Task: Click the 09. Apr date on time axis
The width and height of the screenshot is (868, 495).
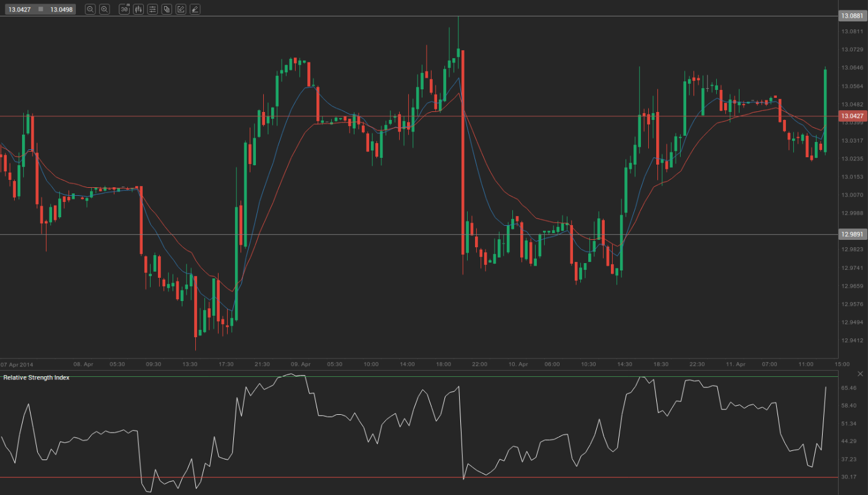Action: coord(301,364)
